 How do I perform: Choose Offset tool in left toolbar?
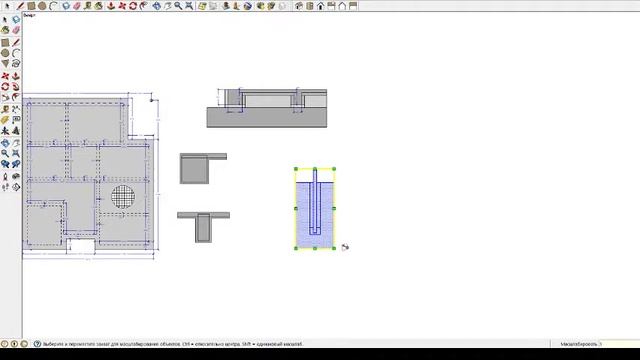[x=16, y=97]
